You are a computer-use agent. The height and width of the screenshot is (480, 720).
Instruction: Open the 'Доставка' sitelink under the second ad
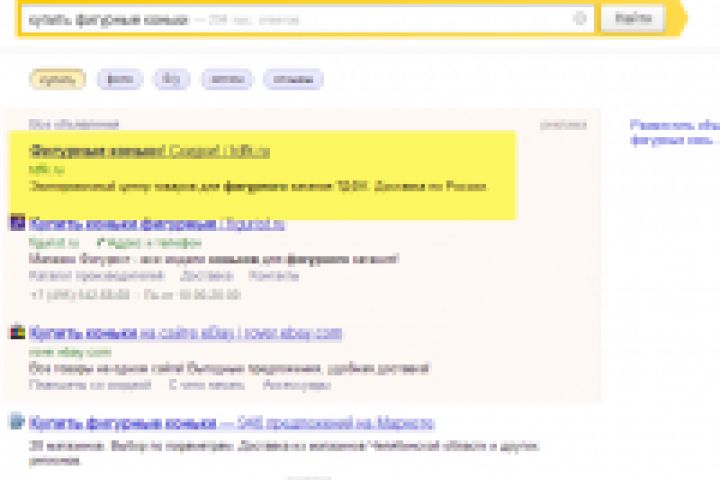point(207,276)
